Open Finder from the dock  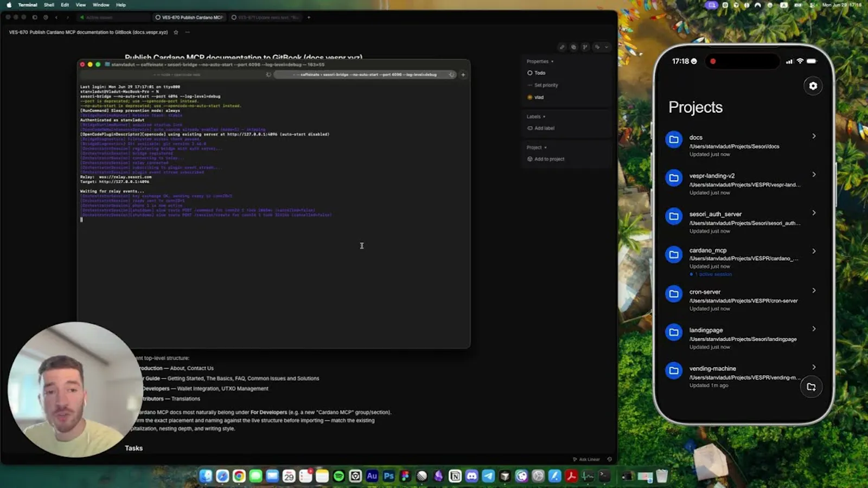tap(206, 476)
